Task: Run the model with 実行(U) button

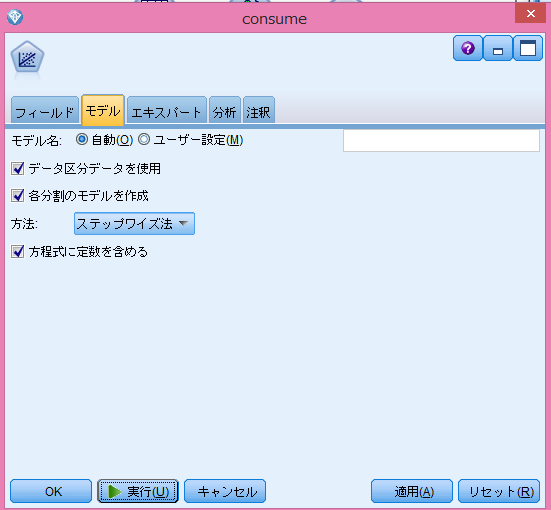Action: click(138, 491)
